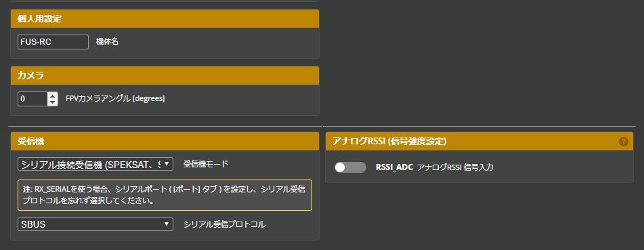The height and width of the screenshot is (250, 644).
Task: Click the arrow on the SBUS combo box
Action: pyautogui.click(x=167, y=224)
